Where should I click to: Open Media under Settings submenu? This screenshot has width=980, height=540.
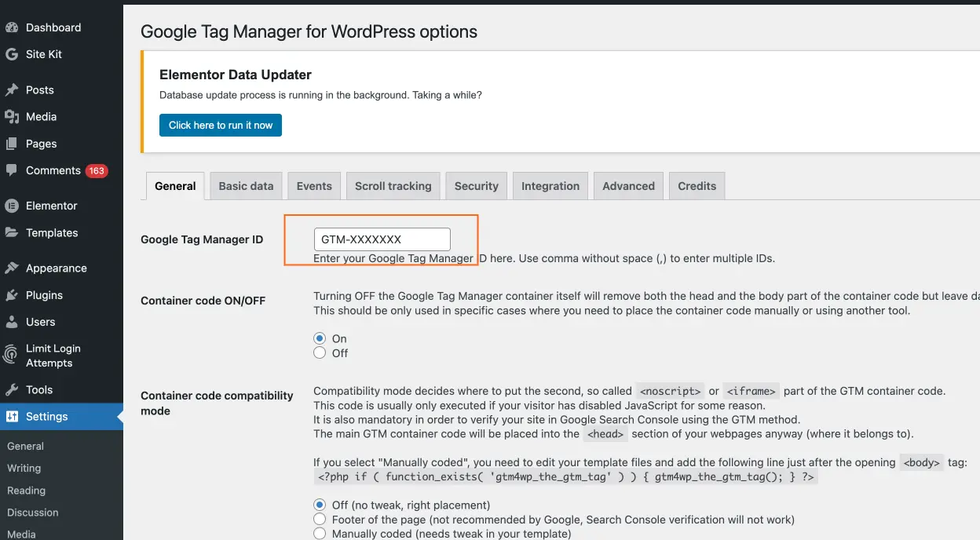[22, 534]
